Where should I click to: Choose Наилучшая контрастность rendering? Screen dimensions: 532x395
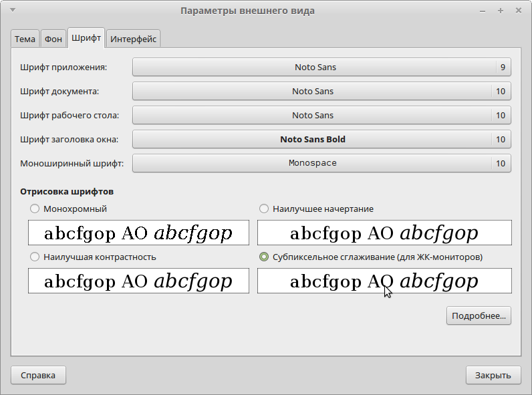tap(35, 257)
